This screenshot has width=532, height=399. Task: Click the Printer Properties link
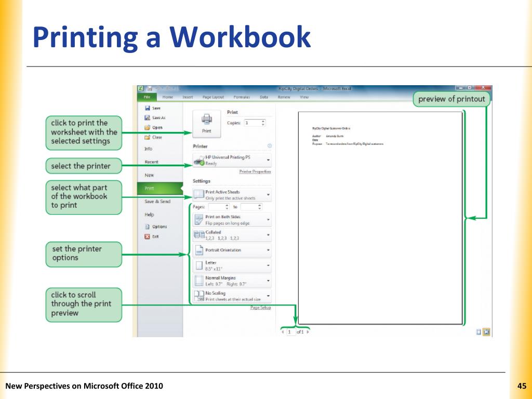(x=255, y=171)
